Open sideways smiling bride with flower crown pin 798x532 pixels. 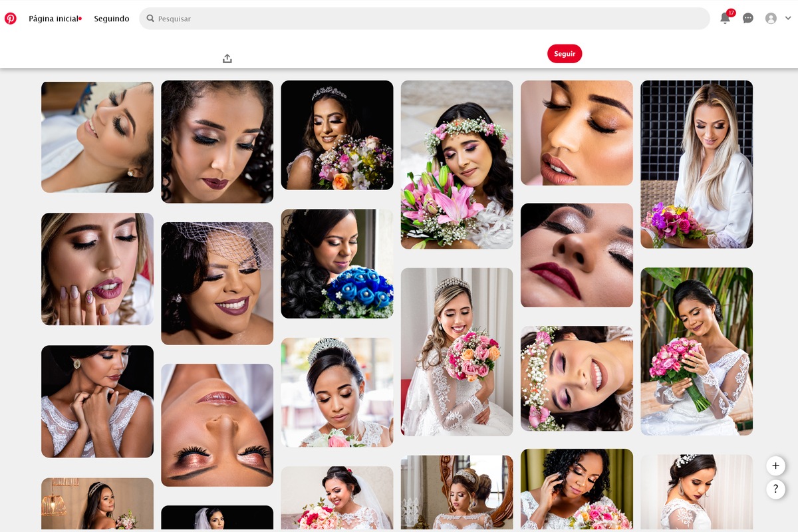click(x=577, y=378)
